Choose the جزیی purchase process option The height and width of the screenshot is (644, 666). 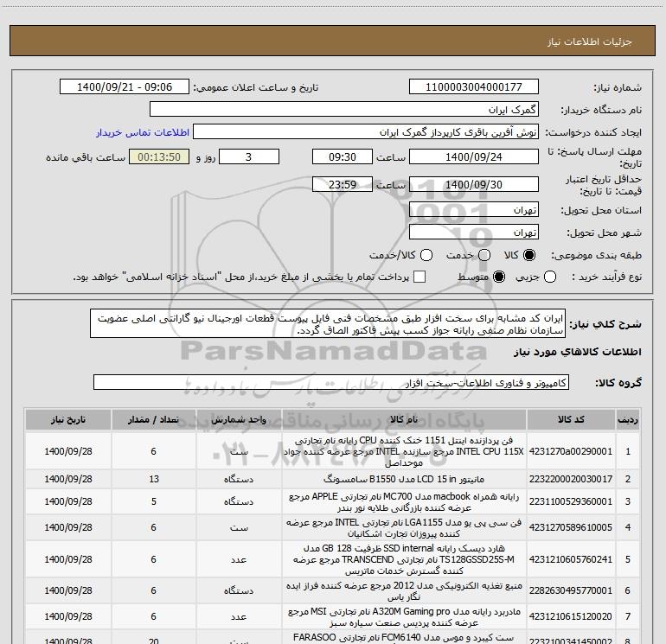point(550,277)
